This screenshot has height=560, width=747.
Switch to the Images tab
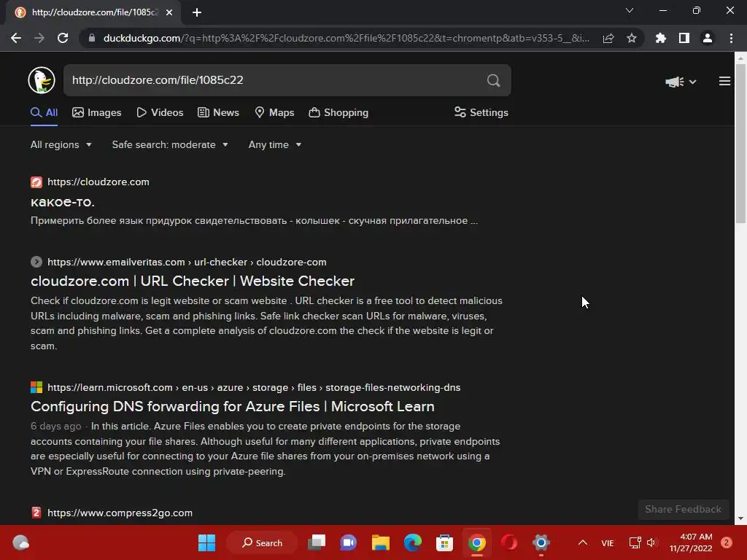click(x=97, y=113)
